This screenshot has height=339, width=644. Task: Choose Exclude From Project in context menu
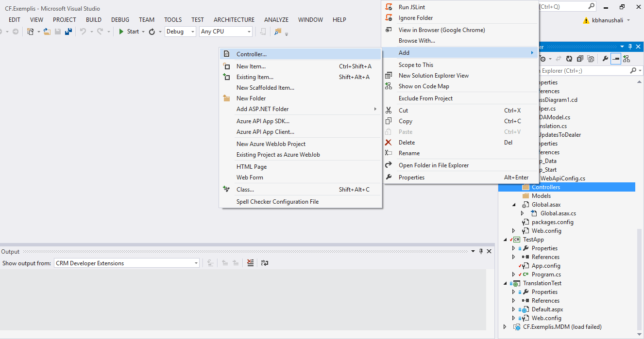point(460,98)
